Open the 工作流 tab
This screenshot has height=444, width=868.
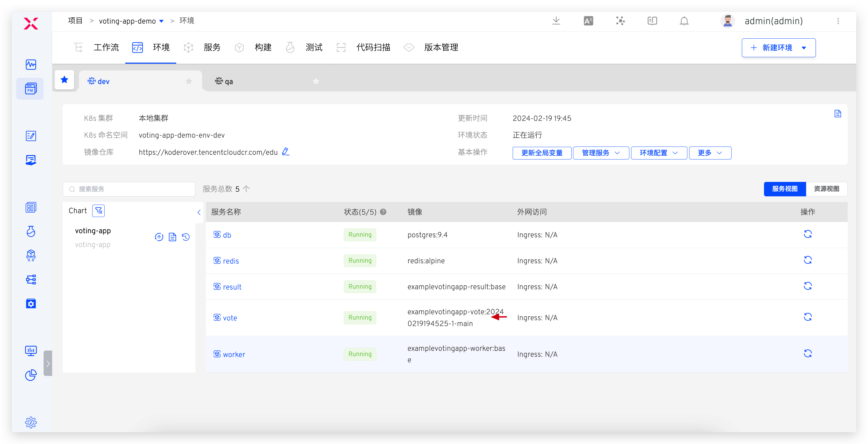tap(106, 47)
